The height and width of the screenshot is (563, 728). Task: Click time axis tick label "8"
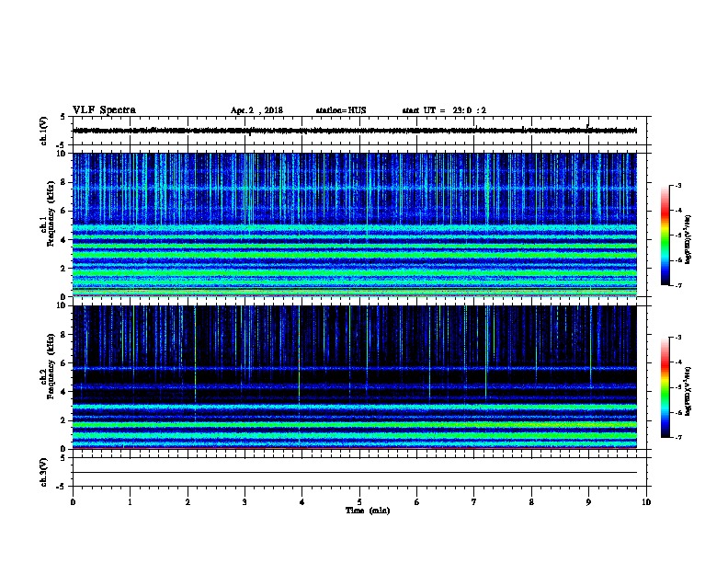(x=531, y=501)
